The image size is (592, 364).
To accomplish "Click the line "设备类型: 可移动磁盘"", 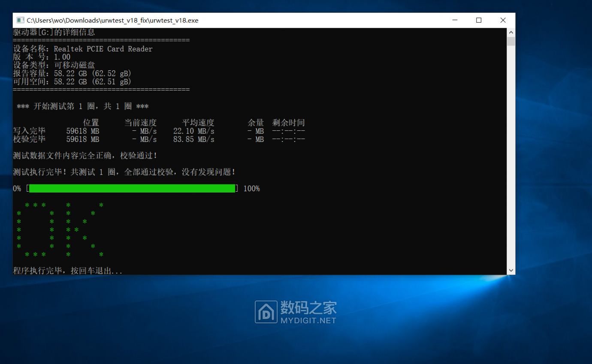I will tap(54, 65).
